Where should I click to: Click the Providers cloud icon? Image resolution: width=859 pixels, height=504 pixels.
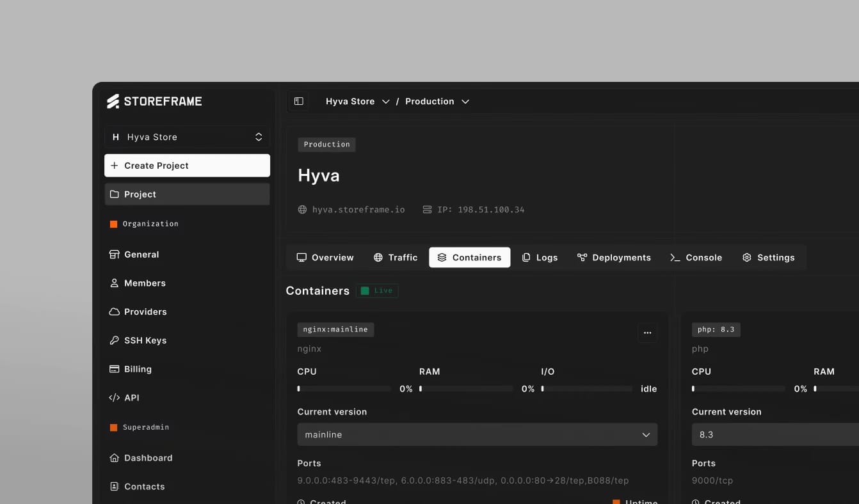coord(115,311)
